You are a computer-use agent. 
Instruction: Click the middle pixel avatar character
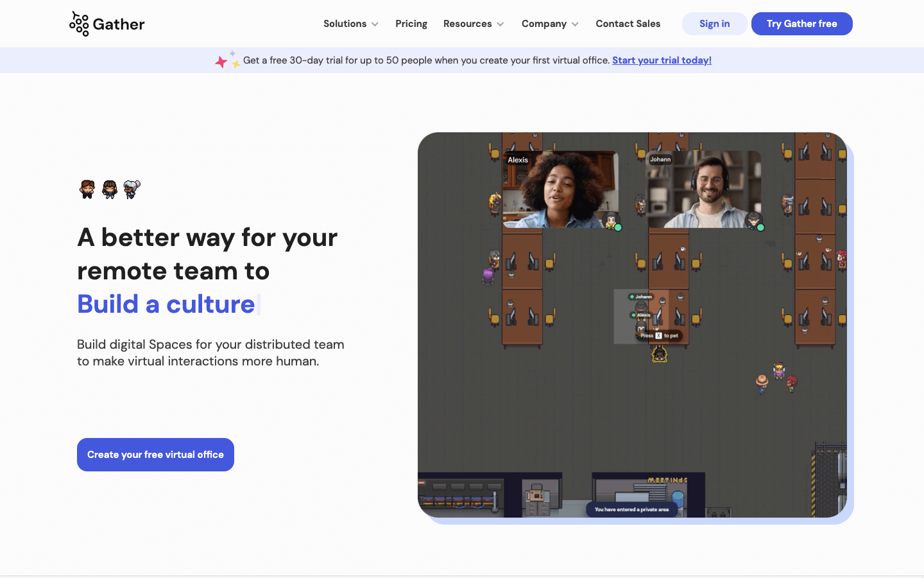pyautogui.click(x=110, y=189)
